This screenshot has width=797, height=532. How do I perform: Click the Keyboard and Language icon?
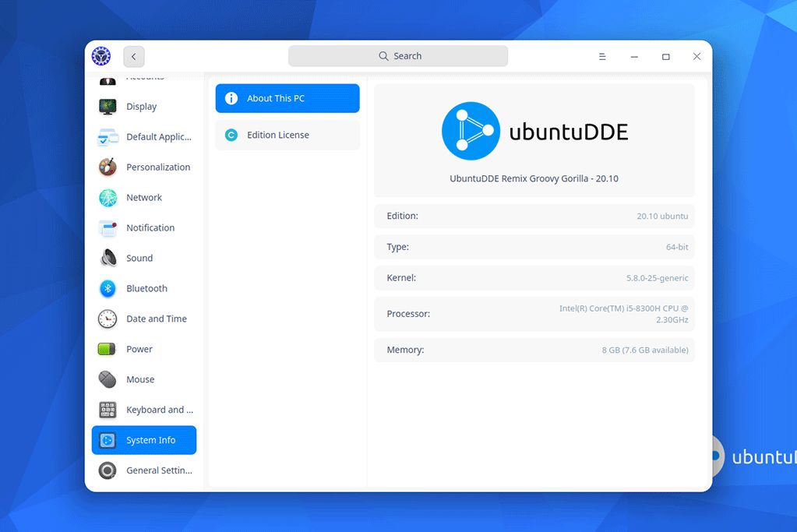[108, 410]
